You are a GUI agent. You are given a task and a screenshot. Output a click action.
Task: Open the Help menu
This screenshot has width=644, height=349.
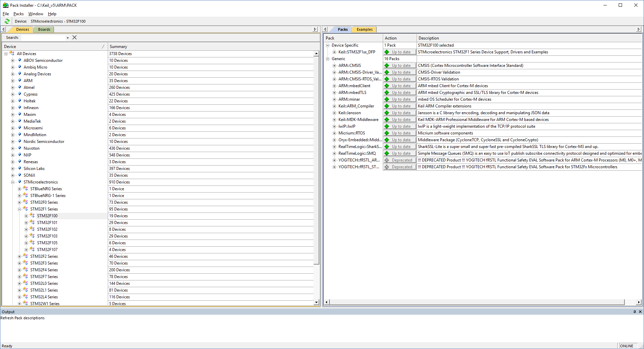[52, 14]
